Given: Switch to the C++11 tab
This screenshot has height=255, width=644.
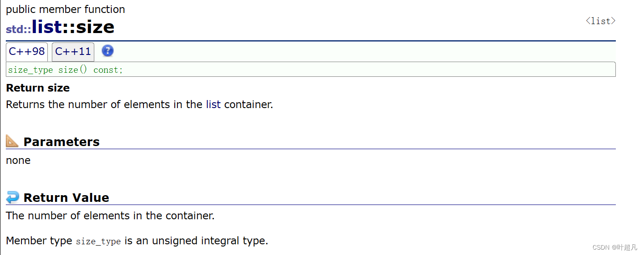Looking at the screenshot, I should click(73, 52).
